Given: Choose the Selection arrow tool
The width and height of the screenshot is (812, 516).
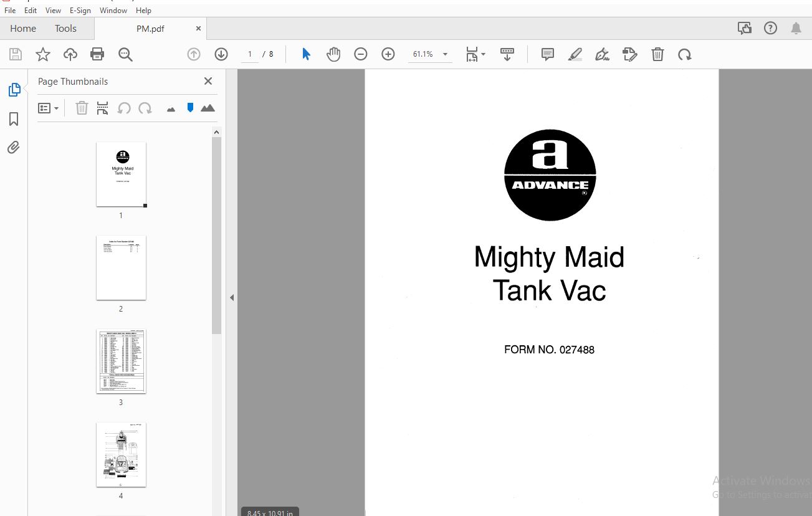Looking at the screenshot, I should [x=306, y=54].
